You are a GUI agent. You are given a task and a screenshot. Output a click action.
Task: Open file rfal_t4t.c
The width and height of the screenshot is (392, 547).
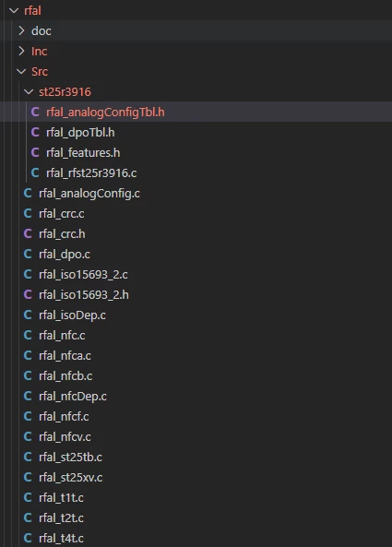tap(61, 538)
